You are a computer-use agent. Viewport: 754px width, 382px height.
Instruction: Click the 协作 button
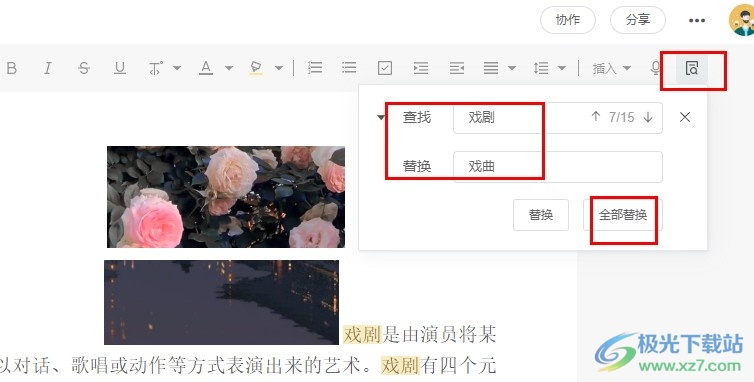568,20
